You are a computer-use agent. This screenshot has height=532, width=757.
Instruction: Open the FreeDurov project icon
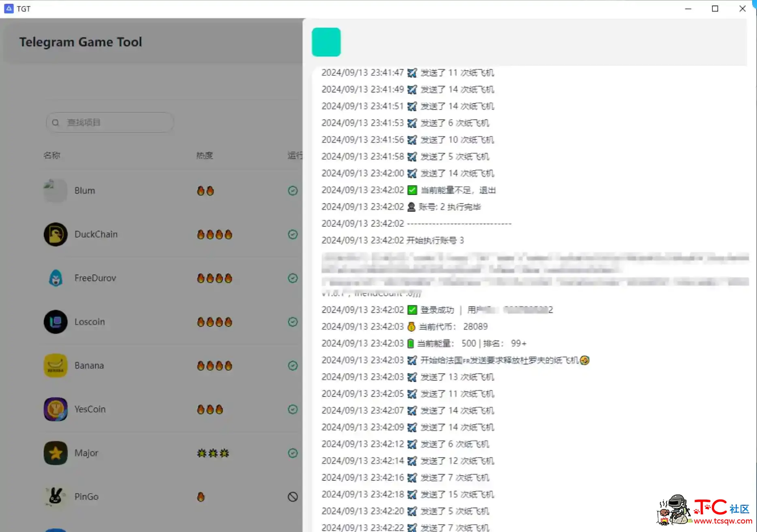[56, 278]
